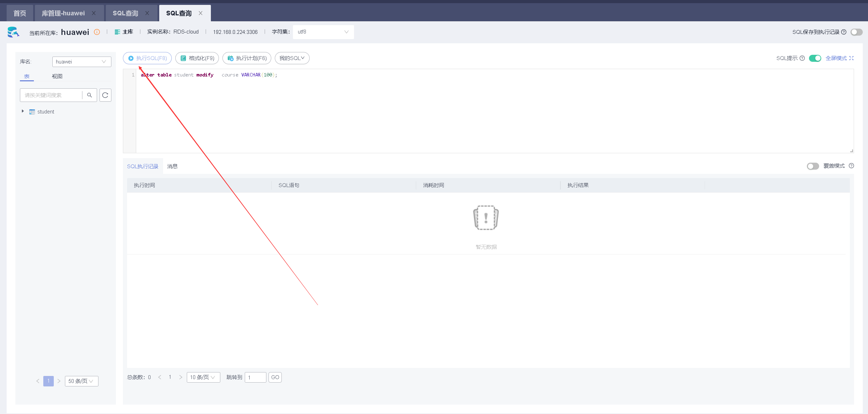Open the 10 条/页 page size dropdown
868x414 pixels.
pyautogui.click(x=203, y=377)
